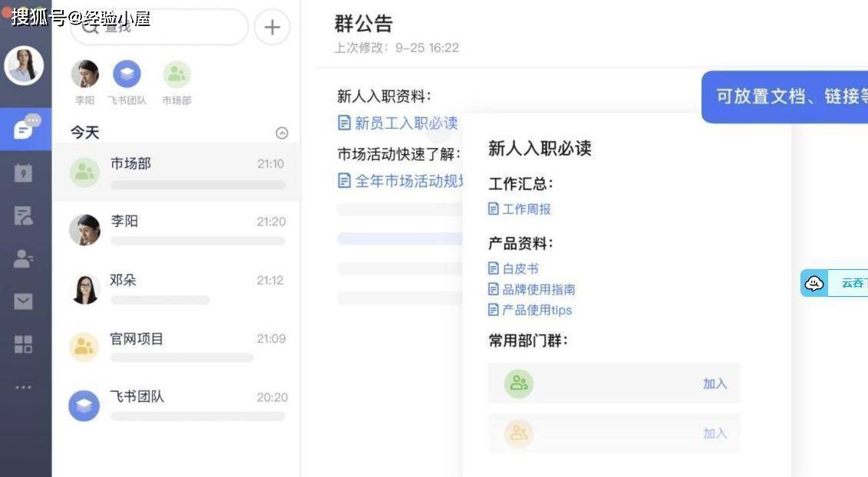The image size is (868, 477).
Task: Open the Workplace grid icon in the sidebar
Action: click(24, 344)
